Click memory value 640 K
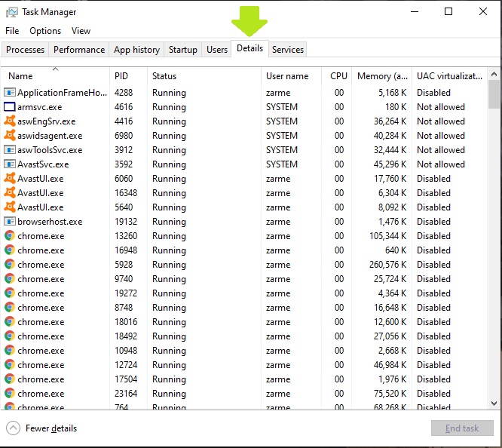This screenshot has height=448, width=502. pos(396,250)
